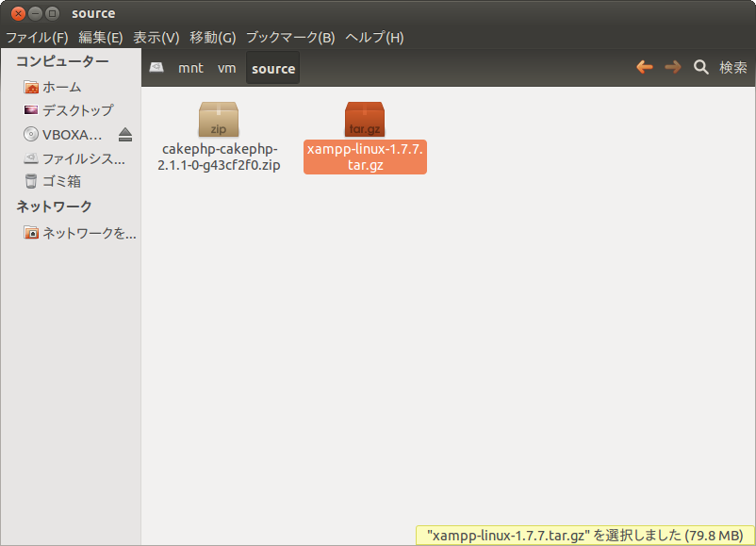Close the source window
The width and height of the screenshot is (756, 546).
point(18,13)
